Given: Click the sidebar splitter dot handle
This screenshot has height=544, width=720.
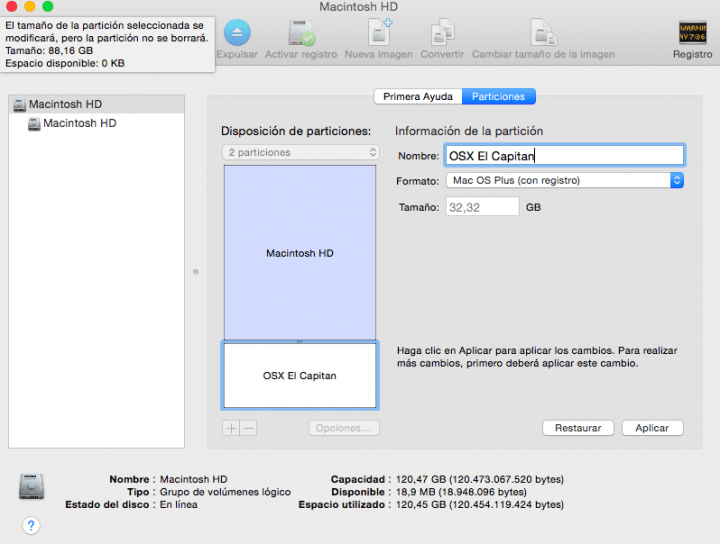Looking at the screenshot, I should (196, 272).
